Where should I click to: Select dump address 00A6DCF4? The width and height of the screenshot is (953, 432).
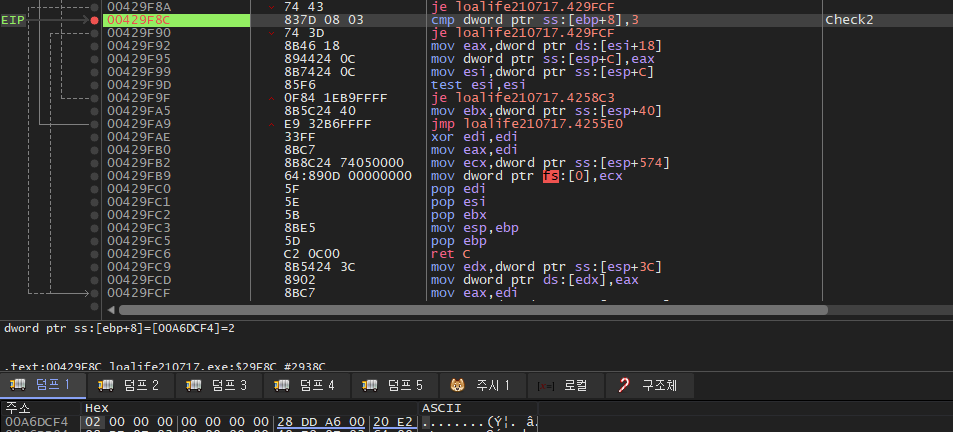36,422
